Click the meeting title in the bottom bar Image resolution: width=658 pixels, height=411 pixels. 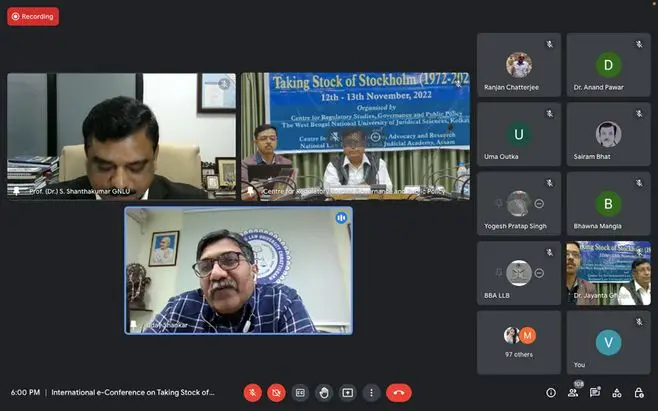pyautogui.click(x=133, y=393)
